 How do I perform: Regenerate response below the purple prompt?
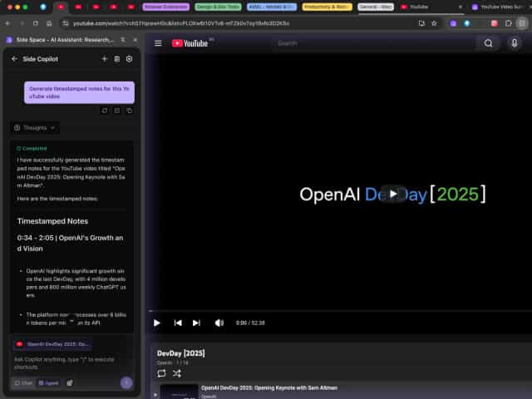pos(105,111)
